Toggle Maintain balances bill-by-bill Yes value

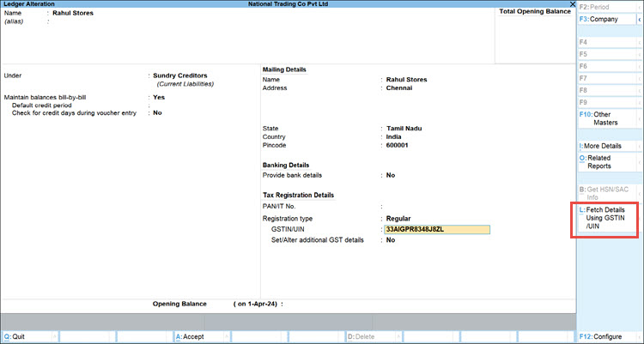[x=158, y=98]
